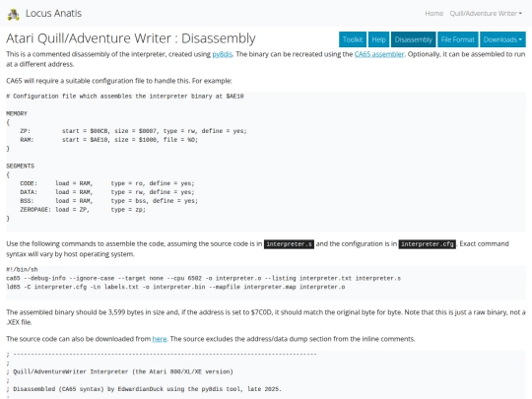Follow the py8dis hyperlink
532x399 pixels.
click(x=223, y=54)
